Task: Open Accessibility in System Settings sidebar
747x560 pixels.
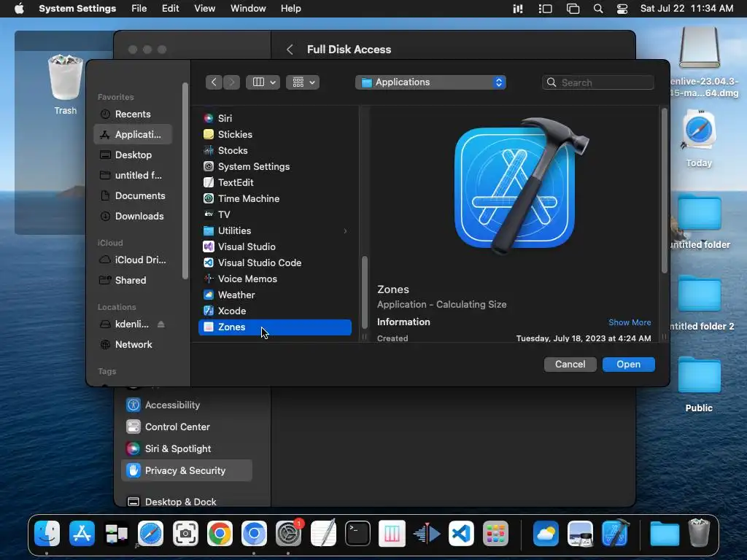Action: pyautogui.click(x=187, y=405)
